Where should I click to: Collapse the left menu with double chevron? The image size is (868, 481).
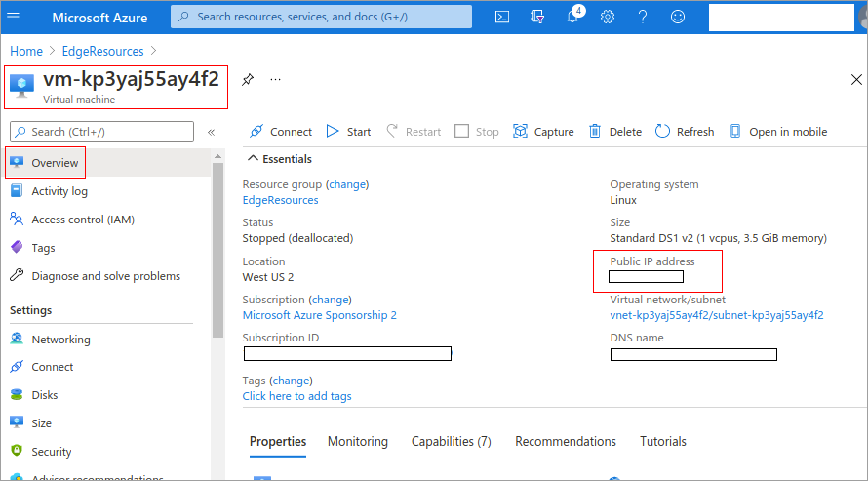211,133
